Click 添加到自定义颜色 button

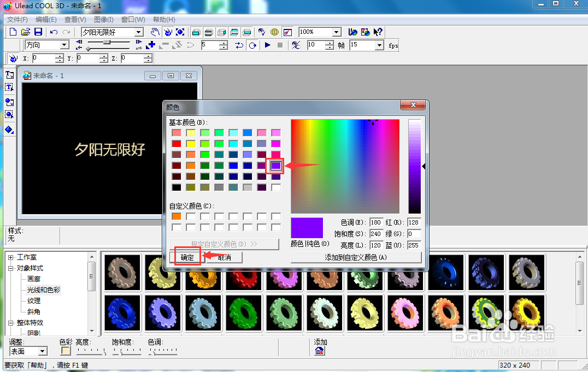pyautogui.click(x=356, y=257)
